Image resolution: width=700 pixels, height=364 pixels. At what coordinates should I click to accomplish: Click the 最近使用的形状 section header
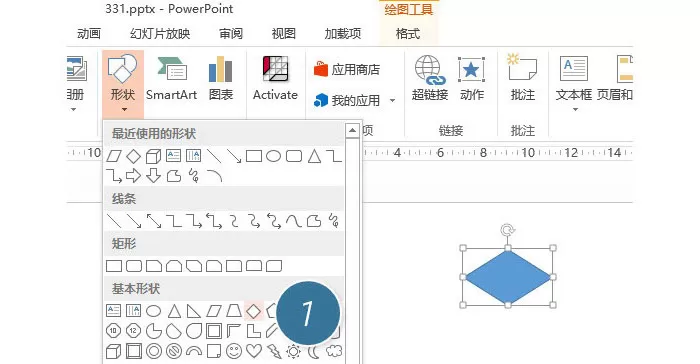click(154, 134)
